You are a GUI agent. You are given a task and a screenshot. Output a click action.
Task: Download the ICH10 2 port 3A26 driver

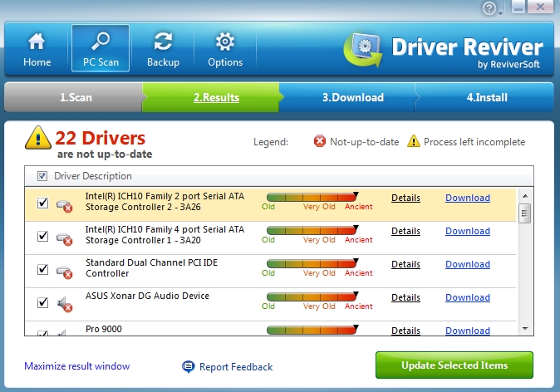(x=468, y=198)
